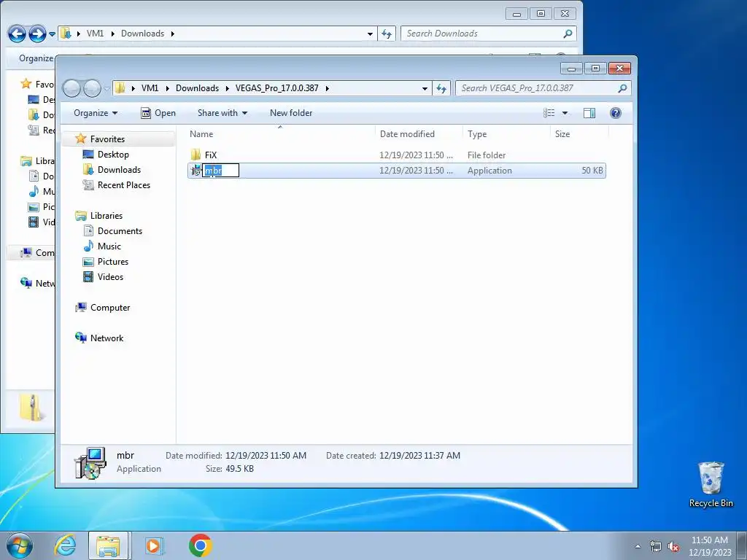This screenshot has height=560, width=747.
Task: Go to Desktop in Favorites
Action: [113, 155]
